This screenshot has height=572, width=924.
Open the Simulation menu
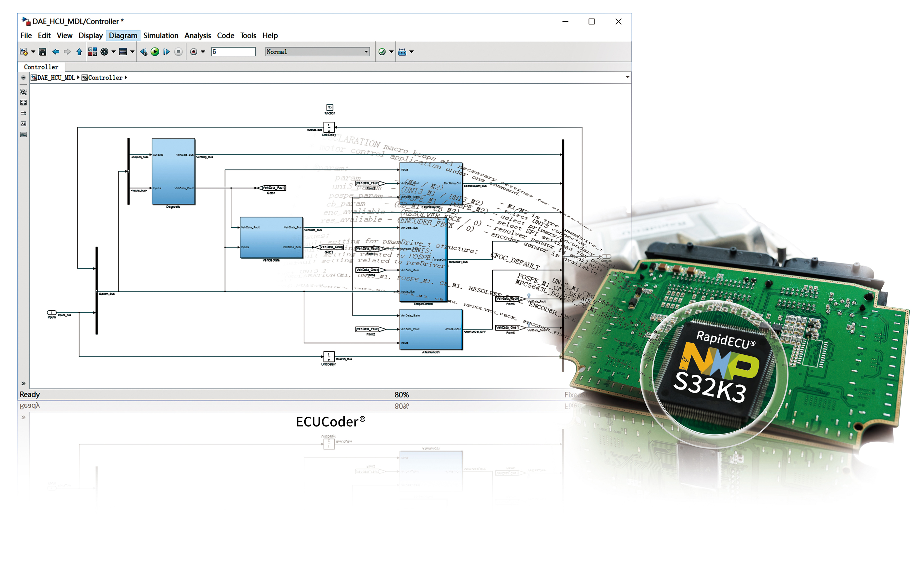click(160, 36)
